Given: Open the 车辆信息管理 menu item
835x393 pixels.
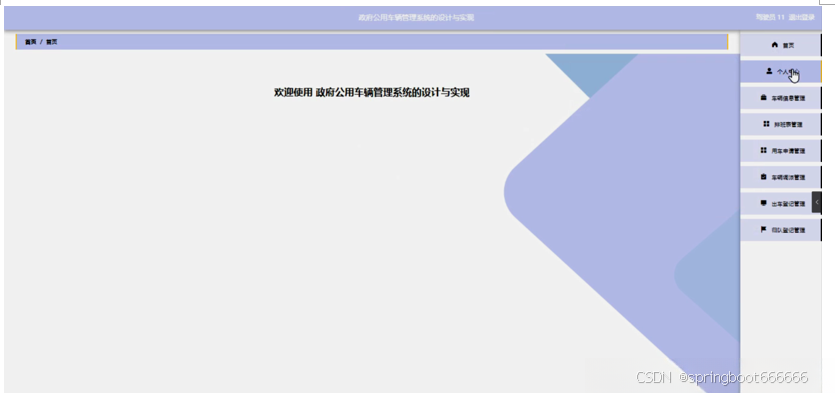Looking at the screenshot, I should pos(781,98).
